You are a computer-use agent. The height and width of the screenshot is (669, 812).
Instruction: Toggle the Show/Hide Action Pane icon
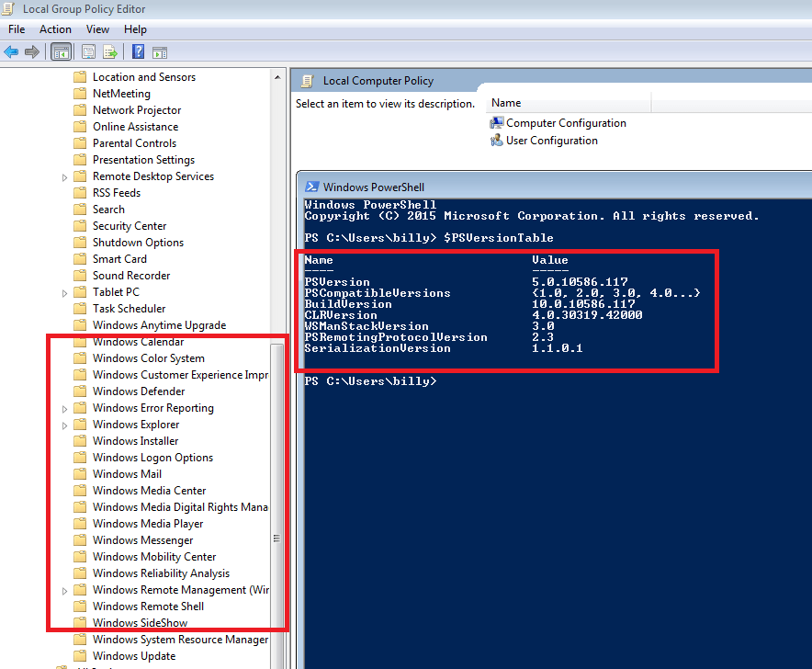(x=158, y=51)
